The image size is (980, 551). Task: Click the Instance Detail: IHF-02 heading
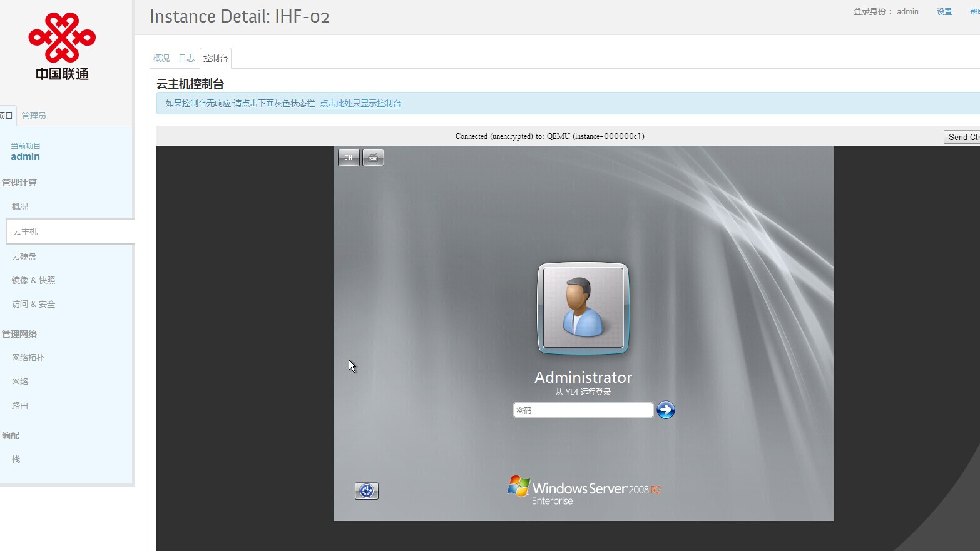[240, 16]
